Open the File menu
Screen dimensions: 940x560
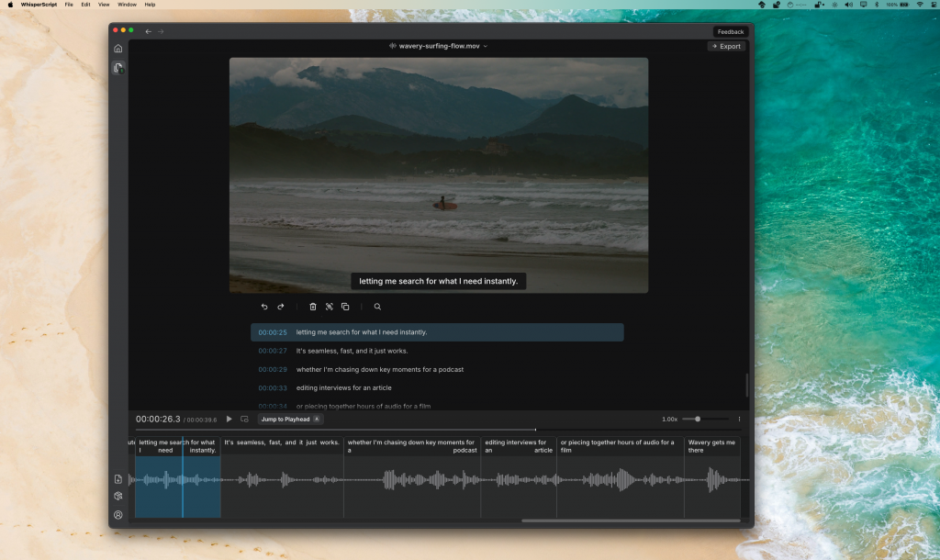(69, 5)
